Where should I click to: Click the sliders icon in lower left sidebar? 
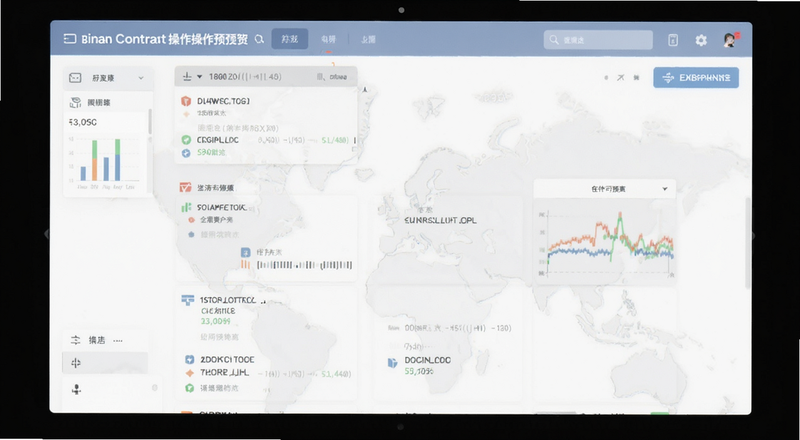click(x=76, y=340)
